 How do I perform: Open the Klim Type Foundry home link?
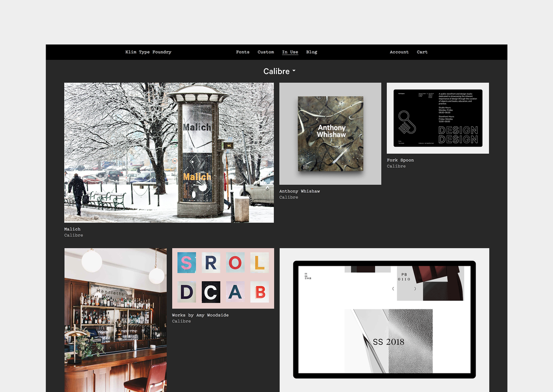coord(148,52)
